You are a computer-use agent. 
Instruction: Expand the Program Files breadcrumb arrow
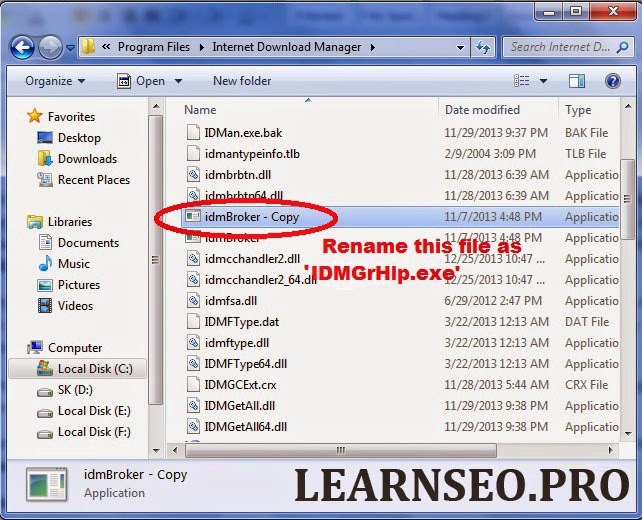click(x=201, y=47)
